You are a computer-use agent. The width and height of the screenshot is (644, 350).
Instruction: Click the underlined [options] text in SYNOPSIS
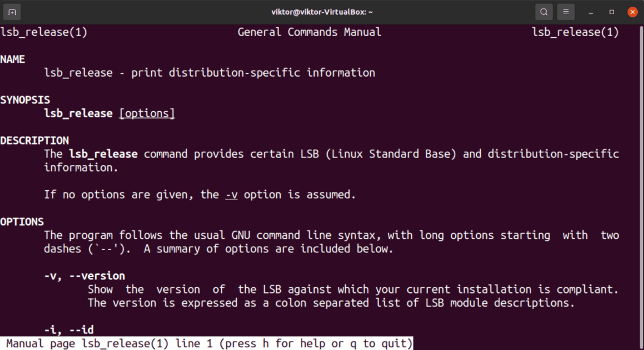tap(146, 113)
